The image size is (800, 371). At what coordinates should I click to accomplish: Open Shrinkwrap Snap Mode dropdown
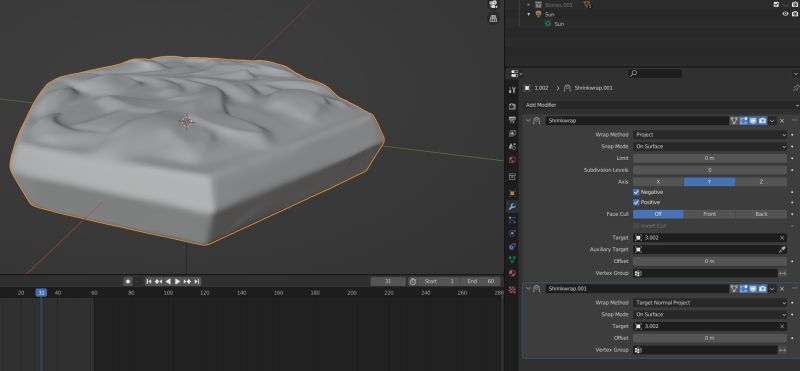[710, 146]
